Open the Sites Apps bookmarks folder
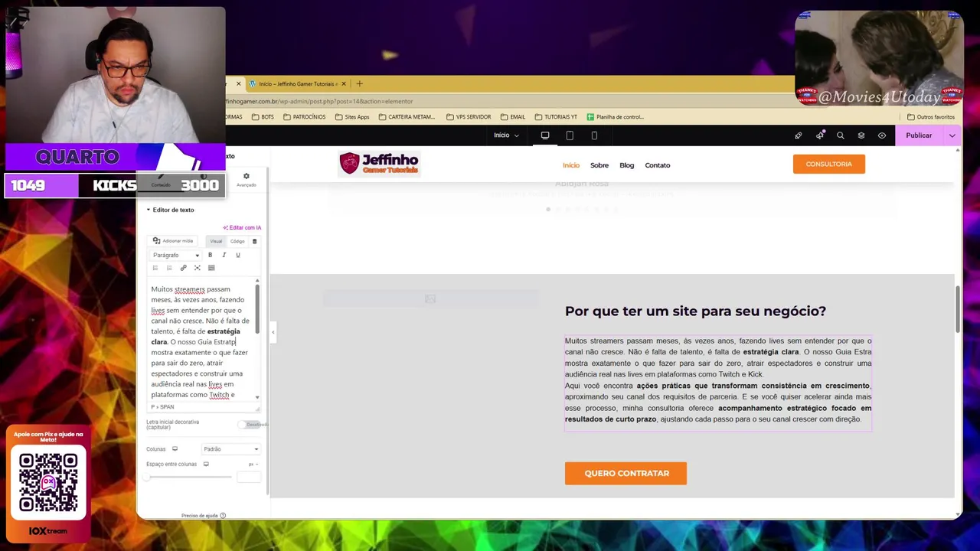 click(352, 117)
